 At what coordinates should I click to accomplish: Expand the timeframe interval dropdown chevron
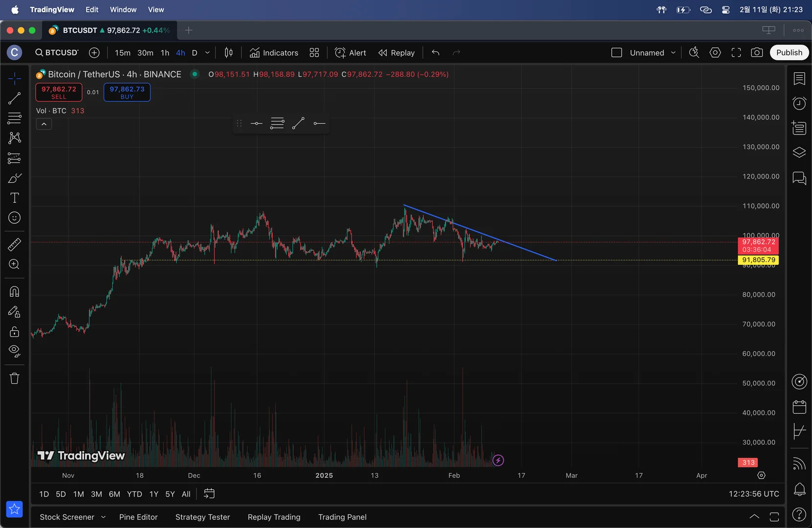207,53
